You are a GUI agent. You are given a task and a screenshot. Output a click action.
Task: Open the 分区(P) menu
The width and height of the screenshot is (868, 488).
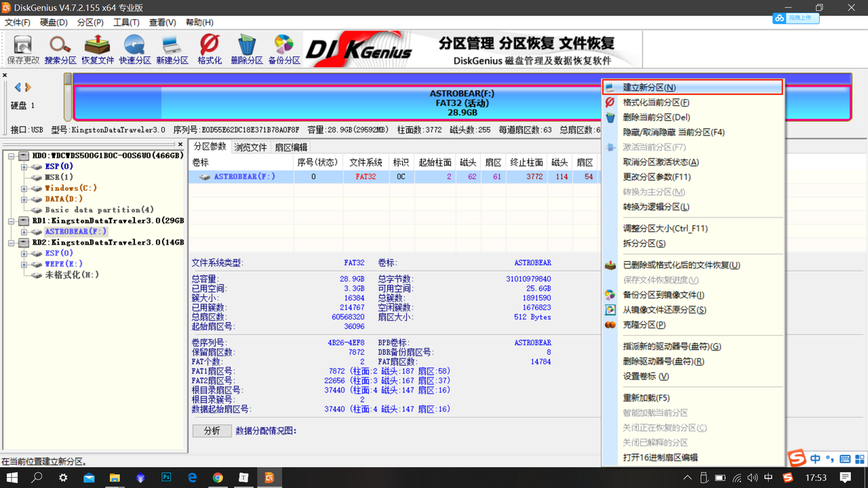click(x=90, y=22)
